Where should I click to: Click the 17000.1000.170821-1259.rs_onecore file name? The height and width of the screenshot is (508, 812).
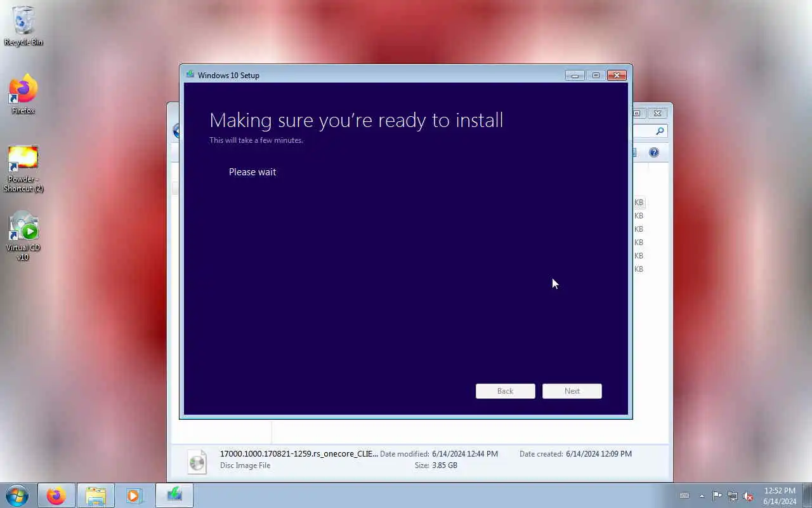click(x=299, y=453)
